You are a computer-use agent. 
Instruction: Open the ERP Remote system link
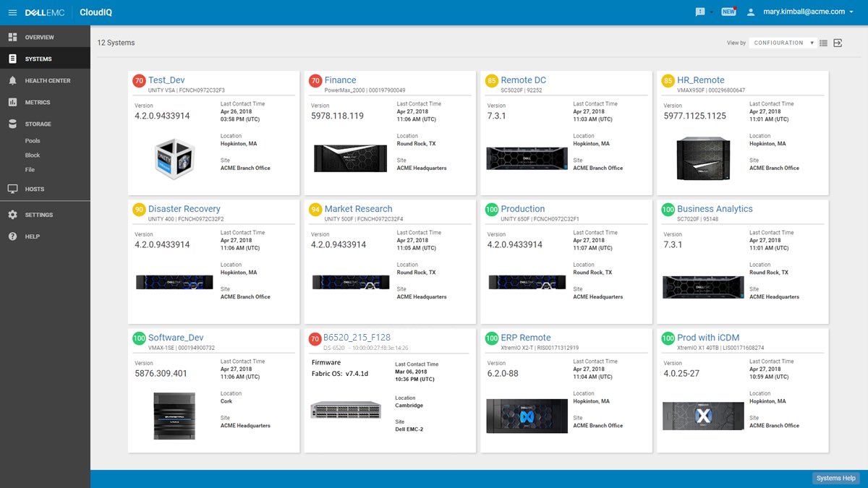point(525,338)
